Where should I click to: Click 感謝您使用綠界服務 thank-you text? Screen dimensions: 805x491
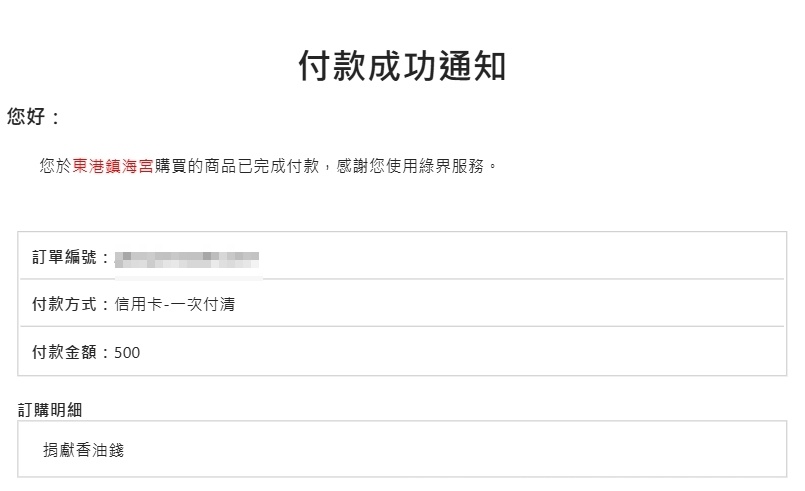[x=410, y=166]
